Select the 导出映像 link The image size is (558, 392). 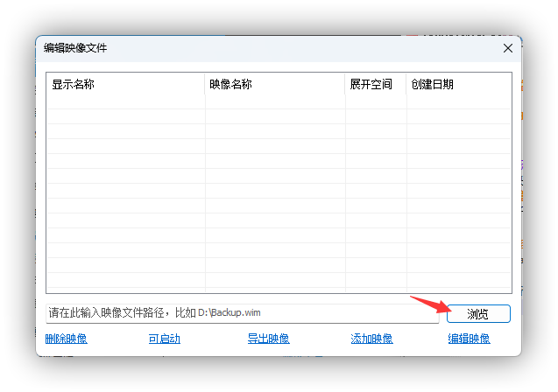pos(269,339)
